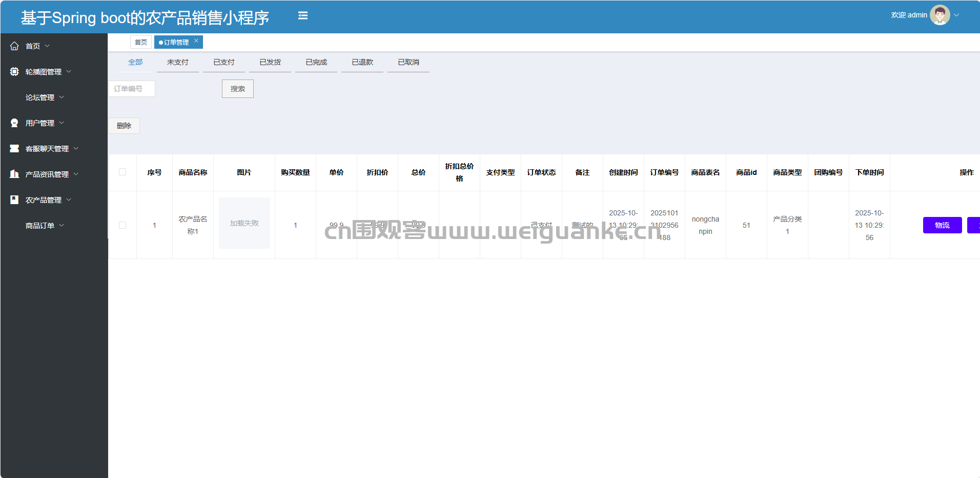Click the agricultural product management icon
Image resolution: width=980 pixels, height=478 pixels.
click(14, 200)
